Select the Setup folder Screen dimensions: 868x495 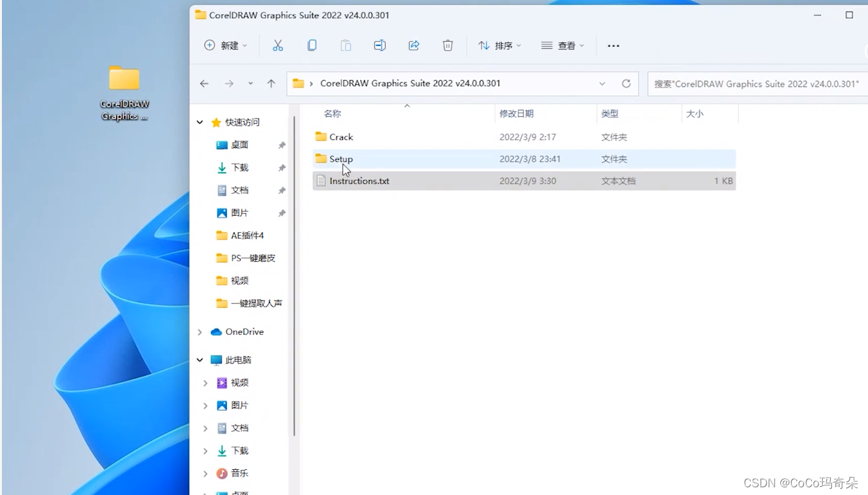click(x=524, y=159)
